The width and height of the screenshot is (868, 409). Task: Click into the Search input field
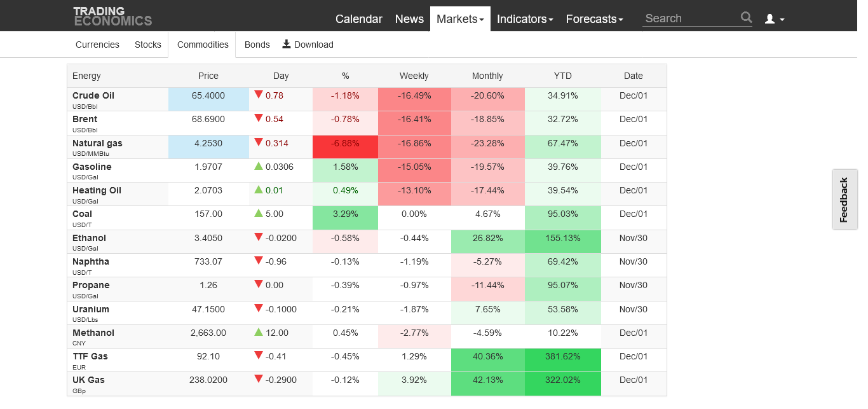point(689,18)
